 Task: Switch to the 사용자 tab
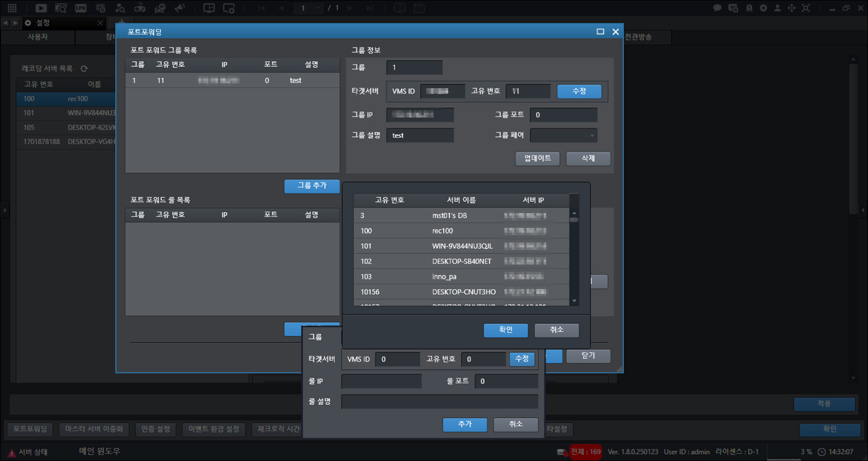click(x=38, y=37)
